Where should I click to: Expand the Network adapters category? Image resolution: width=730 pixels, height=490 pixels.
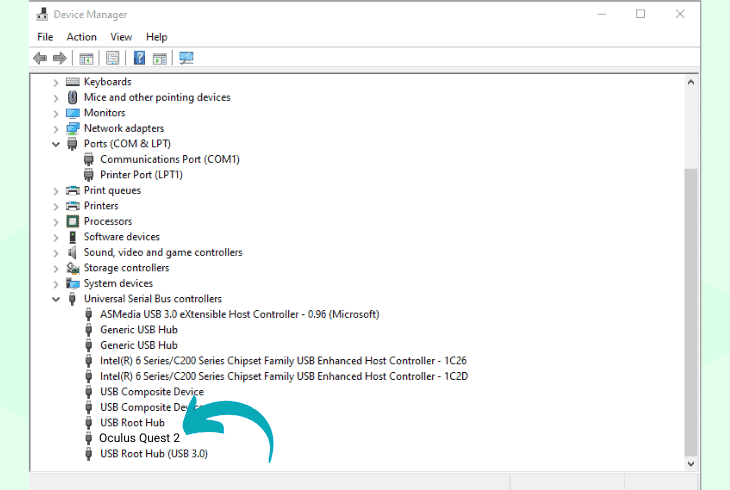(x=56, y=129)
